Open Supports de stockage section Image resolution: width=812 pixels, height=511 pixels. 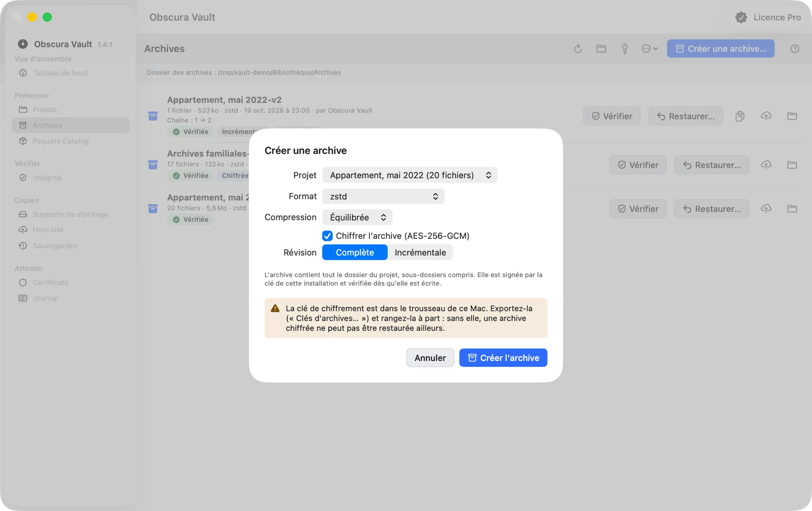(x=71, y=214)
